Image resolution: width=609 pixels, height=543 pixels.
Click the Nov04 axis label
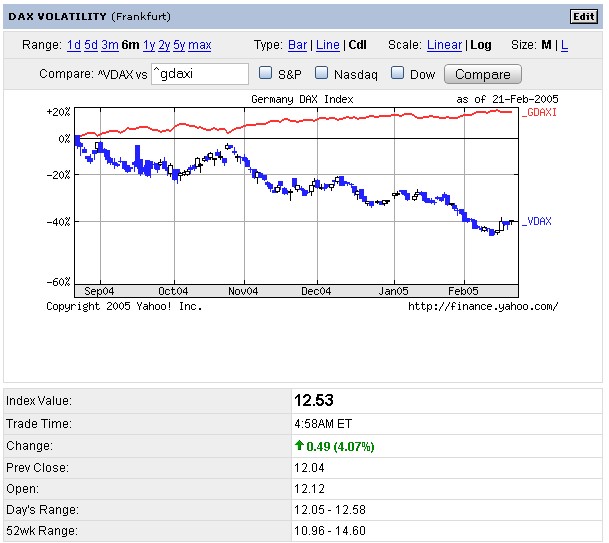[243, 291]
